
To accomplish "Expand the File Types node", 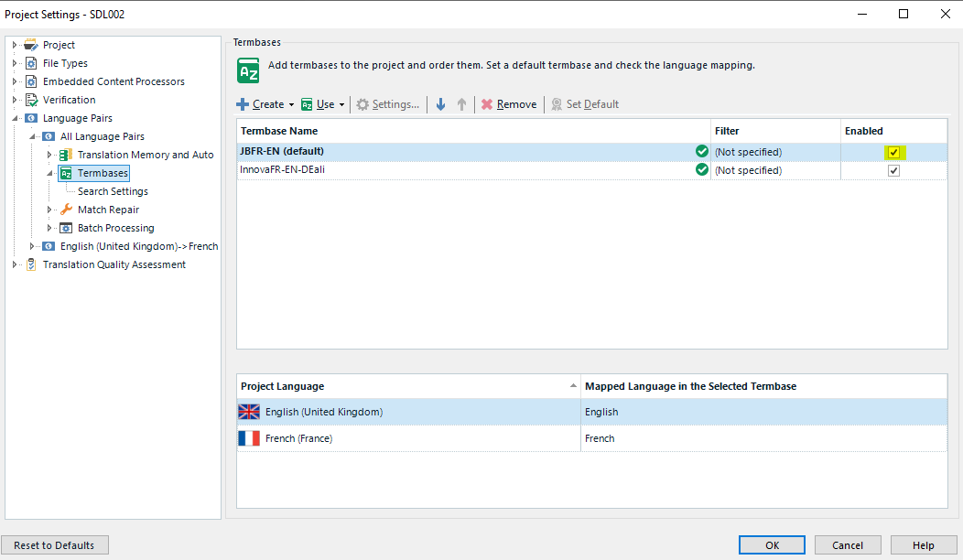I will (x=14, y=63).
